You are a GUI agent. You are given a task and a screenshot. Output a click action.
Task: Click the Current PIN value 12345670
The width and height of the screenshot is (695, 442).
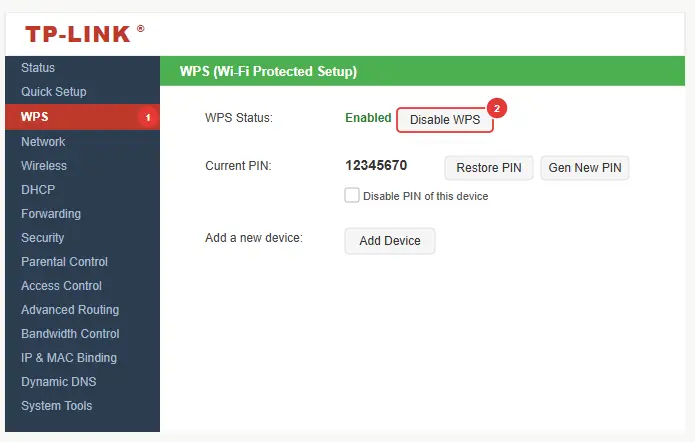(376, 165)
